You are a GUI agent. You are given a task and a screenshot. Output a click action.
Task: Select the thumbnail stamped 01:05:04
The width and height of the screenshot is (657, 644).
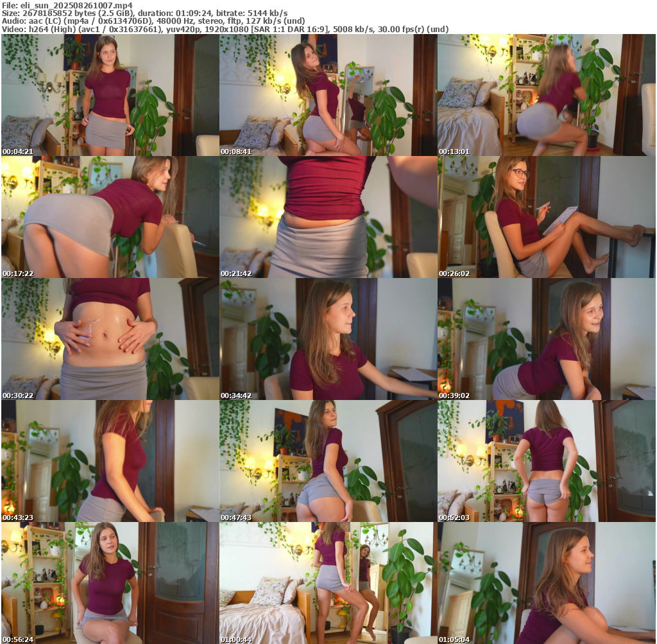pyautogui.click(x=547, y=583)
